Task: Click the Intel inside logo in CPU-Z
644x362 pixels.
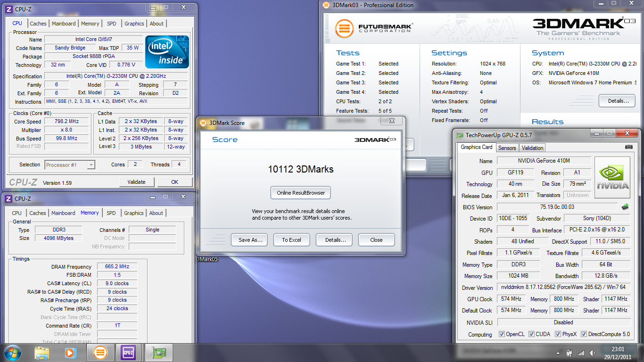Action: pos(167,52)
